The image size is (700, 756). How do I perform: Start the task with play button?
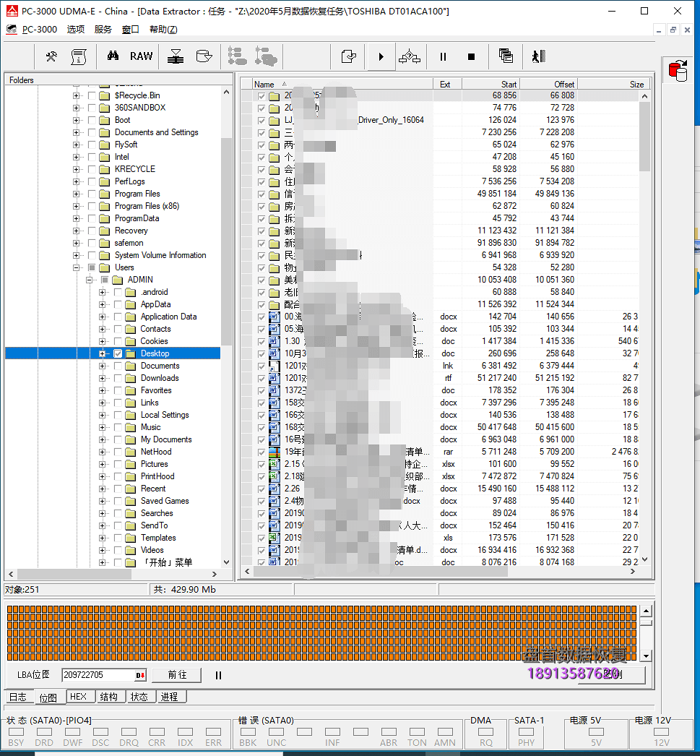pyautogui.click(x=381, y=57)
